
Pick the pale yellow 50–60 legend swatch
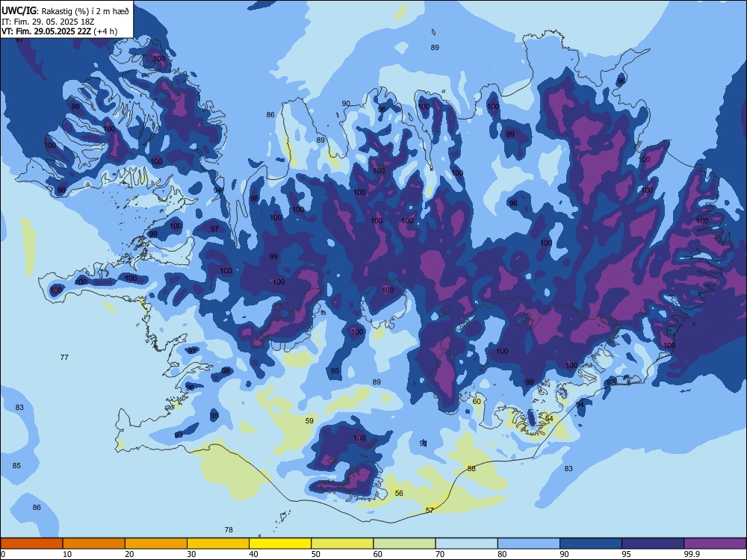[x=342, y=544]
